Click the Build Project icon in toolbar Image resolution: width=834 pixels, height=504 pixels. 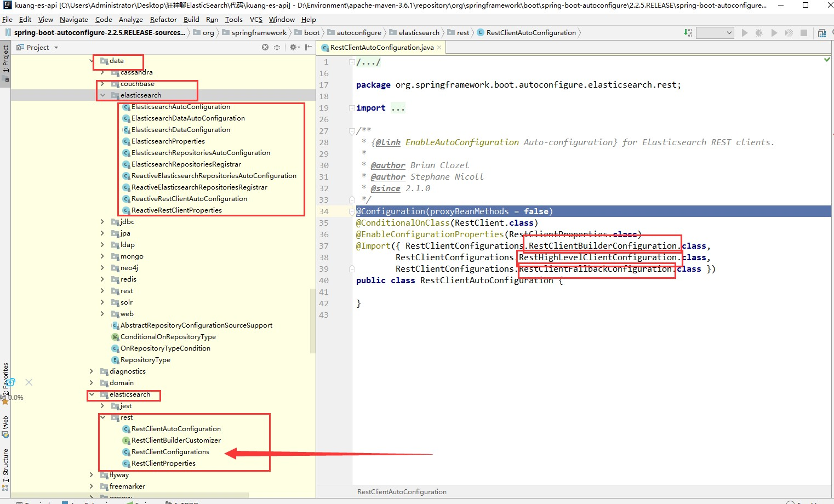point(688,33)
